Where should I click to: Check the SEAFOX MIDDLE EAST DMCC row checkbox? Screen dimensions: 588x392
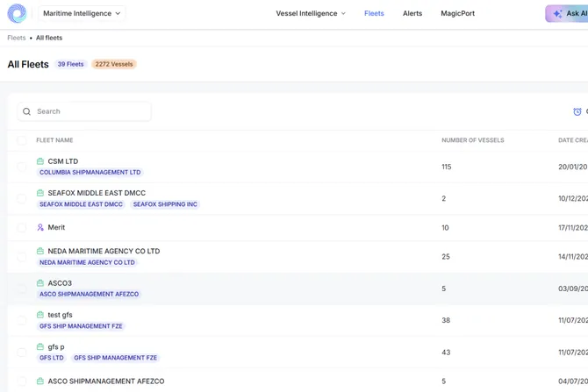22,198
